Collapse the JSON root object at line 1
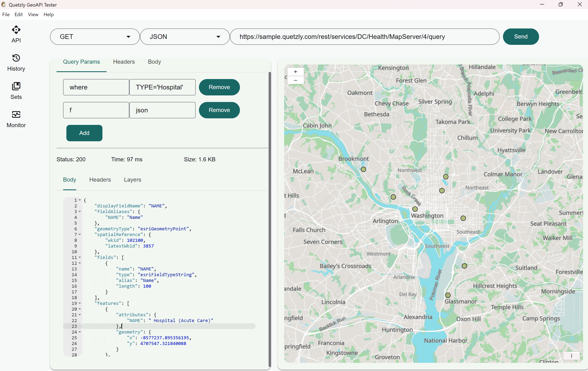This screenshot has height=371, width=588. click(80, 200)
